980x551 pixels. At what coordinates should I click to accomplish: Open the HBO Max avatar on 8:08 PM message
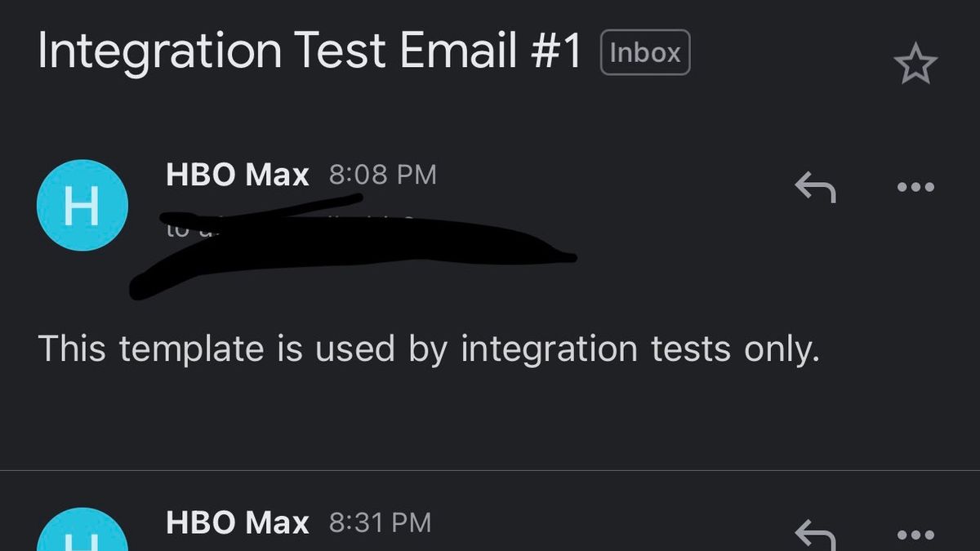pos(82,205)
